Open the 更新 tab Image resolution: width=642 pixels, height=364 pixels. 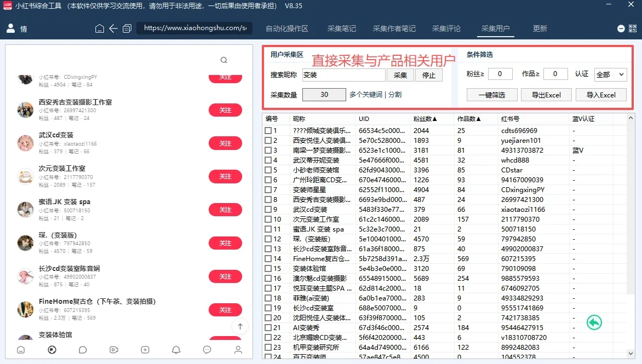click(540, 28)
